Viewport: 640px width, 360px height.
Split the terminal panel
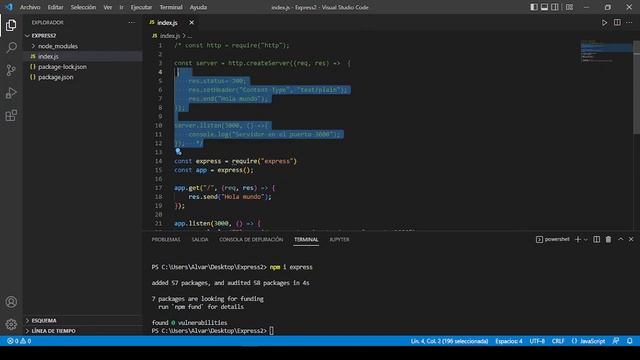click(597, 240)
